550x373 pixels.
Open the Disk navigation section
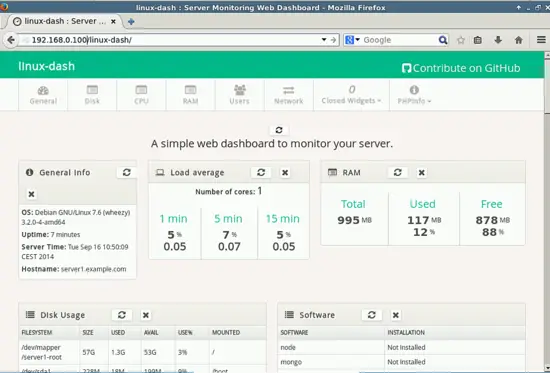(x=92, y=95)
